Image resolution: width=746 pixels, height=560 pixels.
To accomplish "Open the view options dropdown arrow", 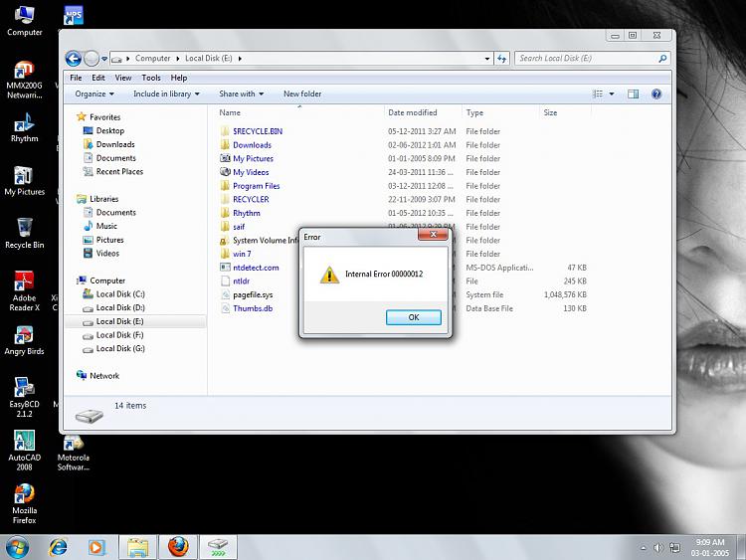I will click(x=612, y=93).
